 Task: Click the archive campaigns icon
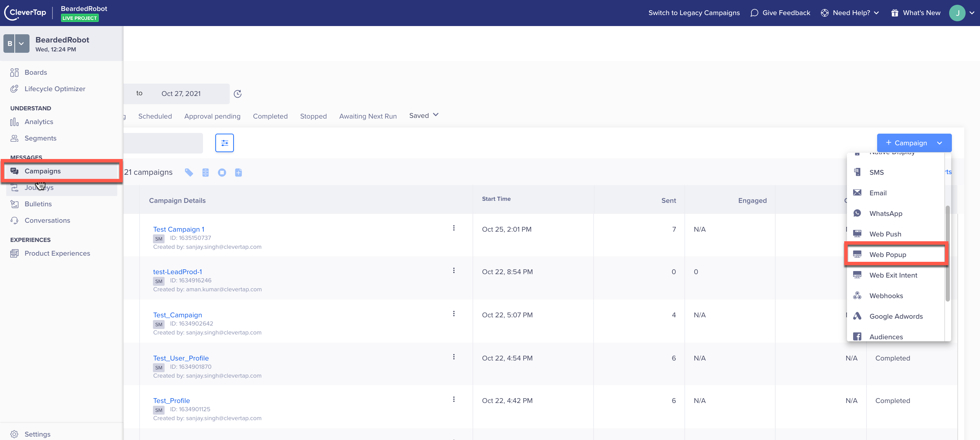click(205, 173)
